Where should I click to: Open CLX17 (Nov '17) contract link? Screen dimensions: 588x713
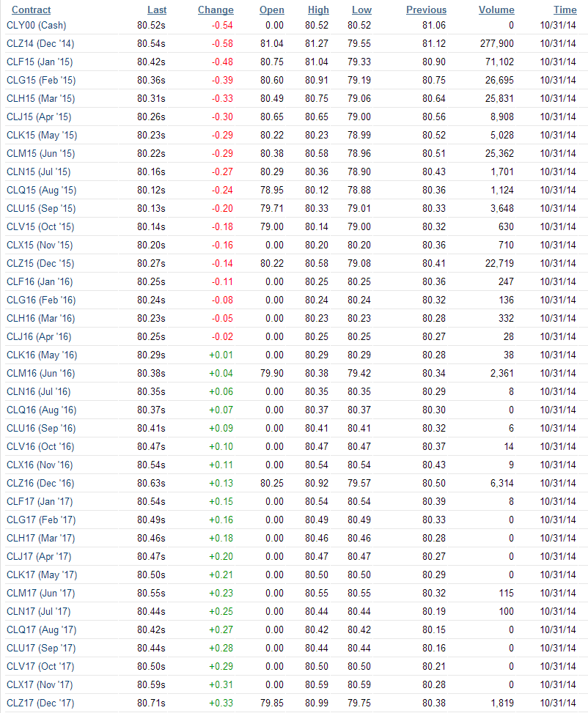click(x=40, y=685)
